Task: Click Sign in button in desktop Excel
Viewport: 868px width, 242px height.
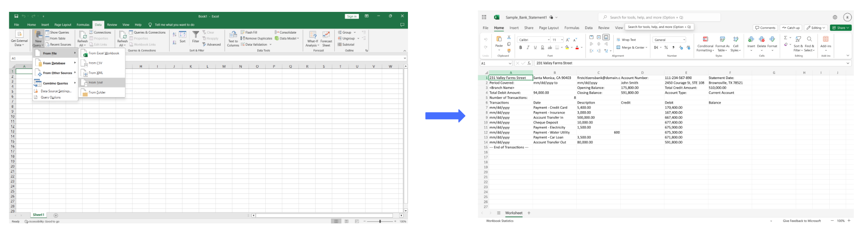Action: click(x=351, y=16)
